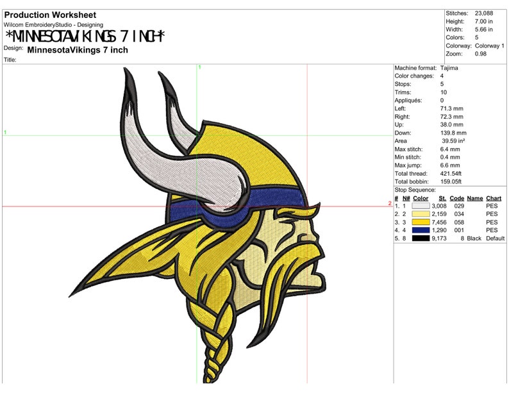Click the 'Code' column header
509x420 pixels.
[456, 198]
